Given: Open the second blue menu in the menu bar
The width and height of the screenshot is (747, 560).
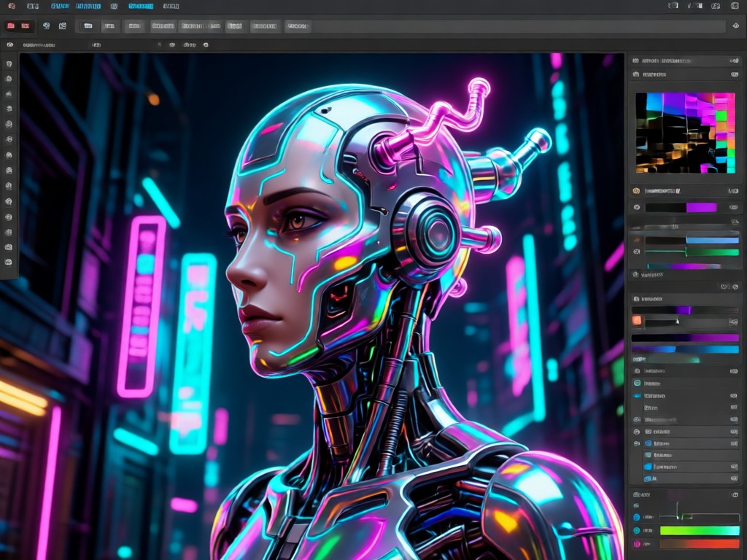Looking at the screenshot, I should tap(88, 6).
